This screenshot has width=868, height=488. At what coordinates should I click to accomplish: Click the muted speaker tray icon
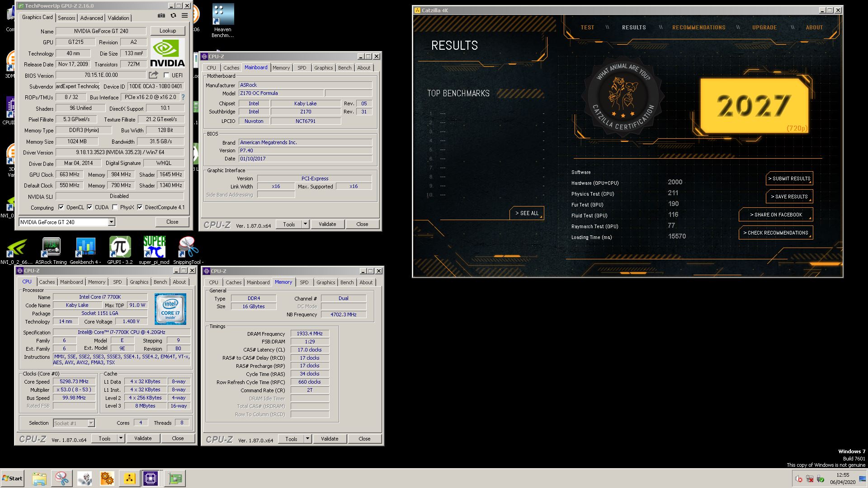(799, 479)
